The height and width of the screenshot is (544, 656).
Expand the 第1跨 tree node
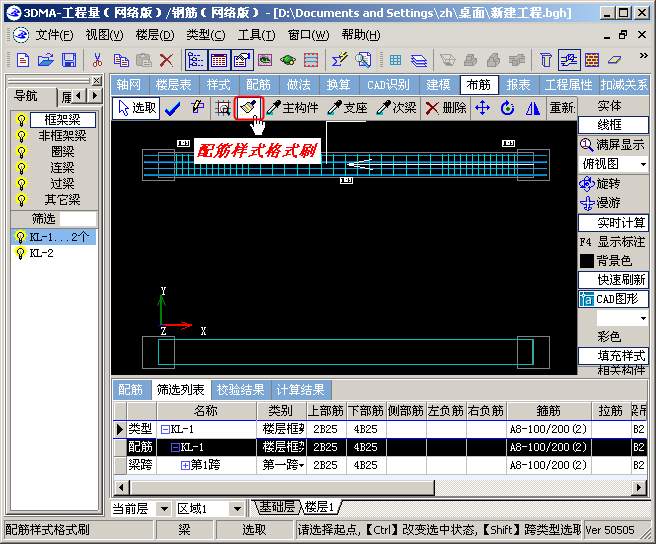point(185,465)
